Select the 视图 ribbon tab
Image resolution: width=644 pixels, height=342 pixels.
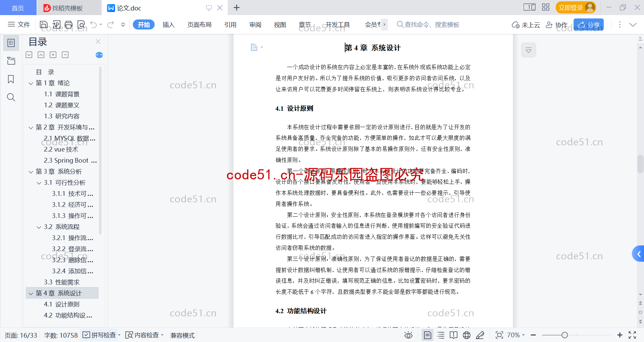[280, 24]
